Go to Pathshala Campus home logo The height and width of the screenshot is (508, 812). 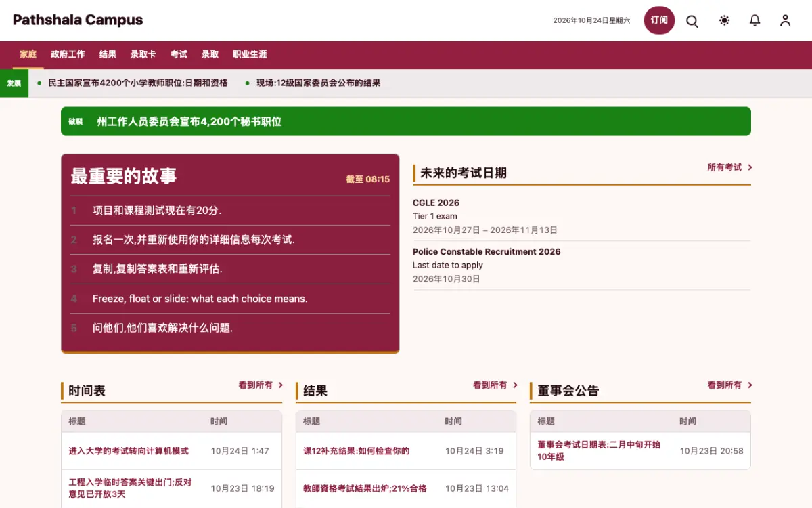(x=78, y=20)
